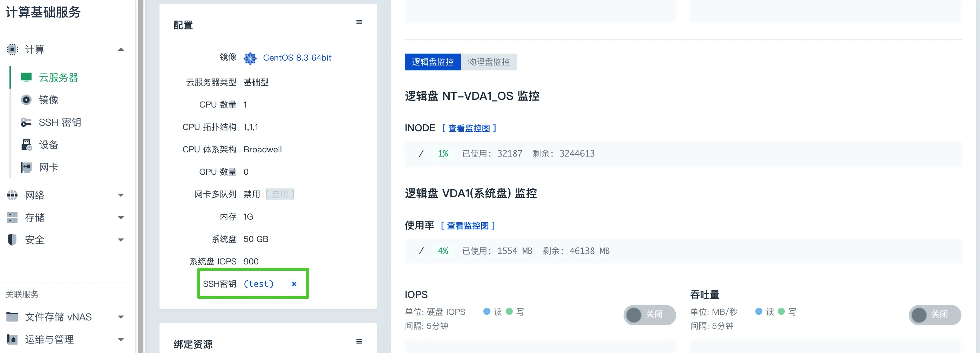The width and height of the screenshot is (980, 353).
Task: Click the 吞吐量 读 blue legend dot
Action: pyautogui.click(x=758, y=312)
